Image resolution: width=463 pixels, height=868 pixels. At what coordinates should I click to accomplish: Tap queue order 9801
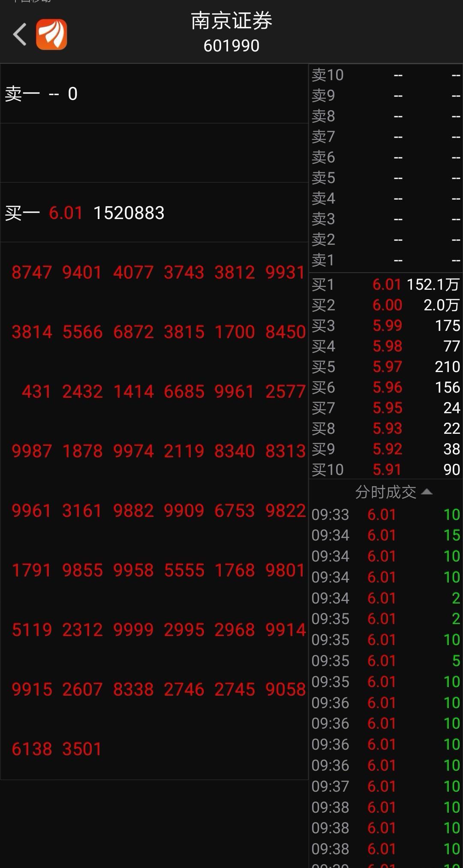285,570
